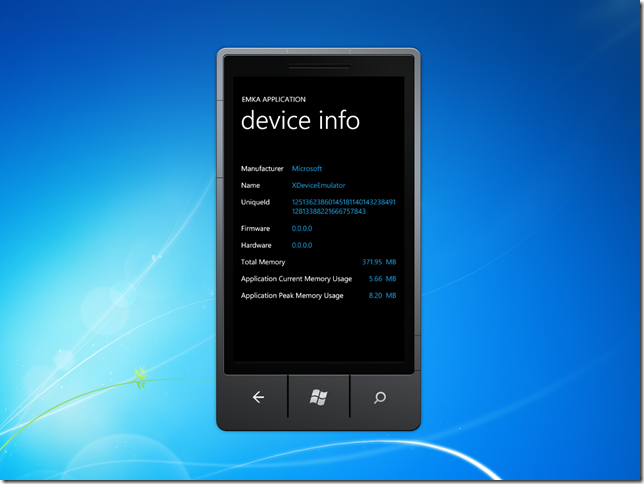
Task: Select the 'device info' page title
Action: [300, 120]
